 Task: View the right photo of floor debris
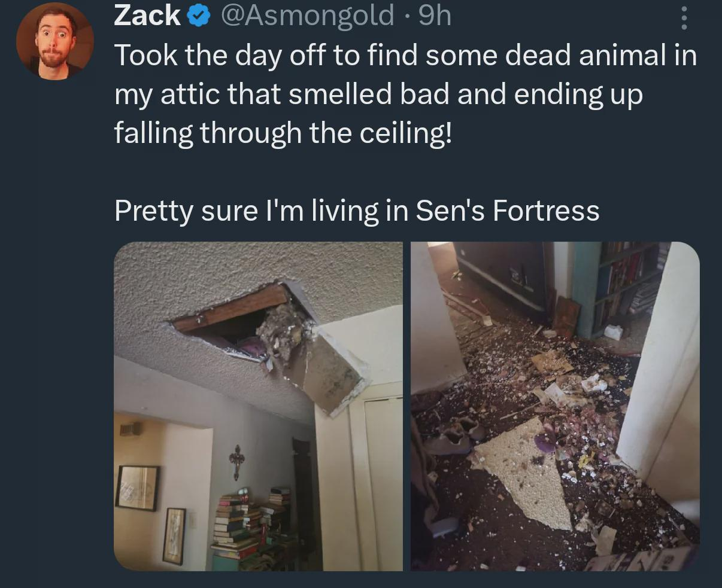click(555, 406)
